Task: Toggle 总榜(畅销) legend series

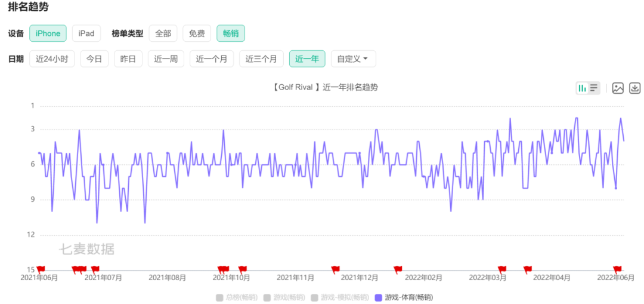Action: pos(237,297)
